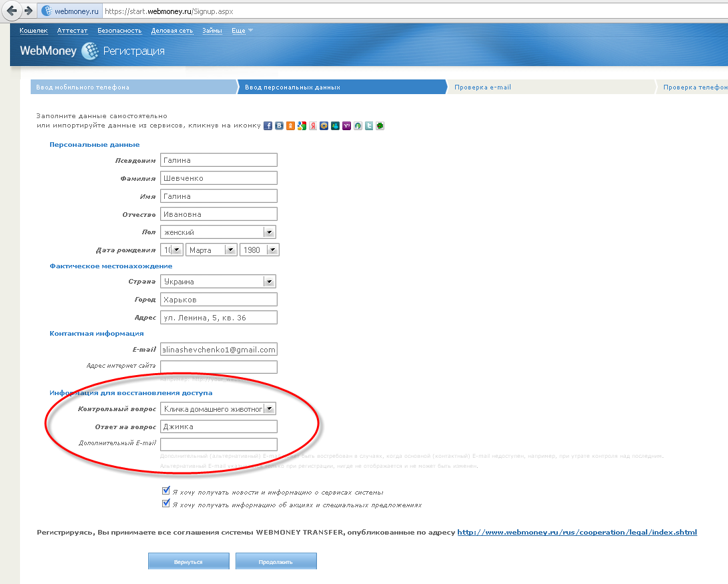Open the birth month Марта dropdown
This screenshot has width=728, height=584.
tap(212, 250)
